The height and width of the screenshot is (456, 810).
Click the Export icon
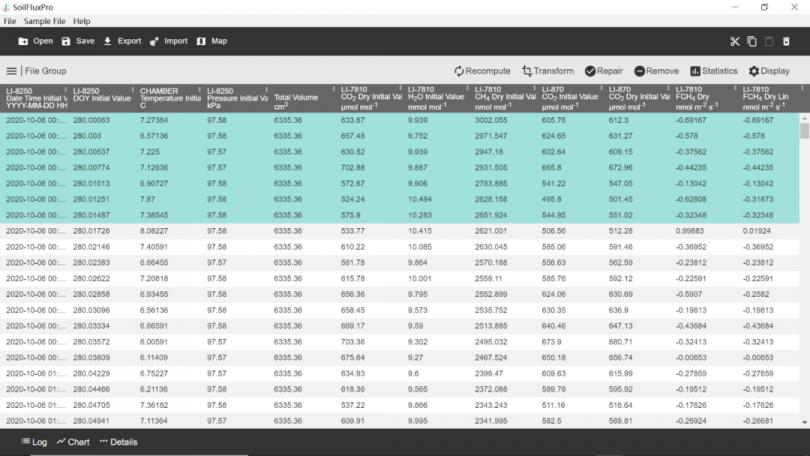point(108,42)
